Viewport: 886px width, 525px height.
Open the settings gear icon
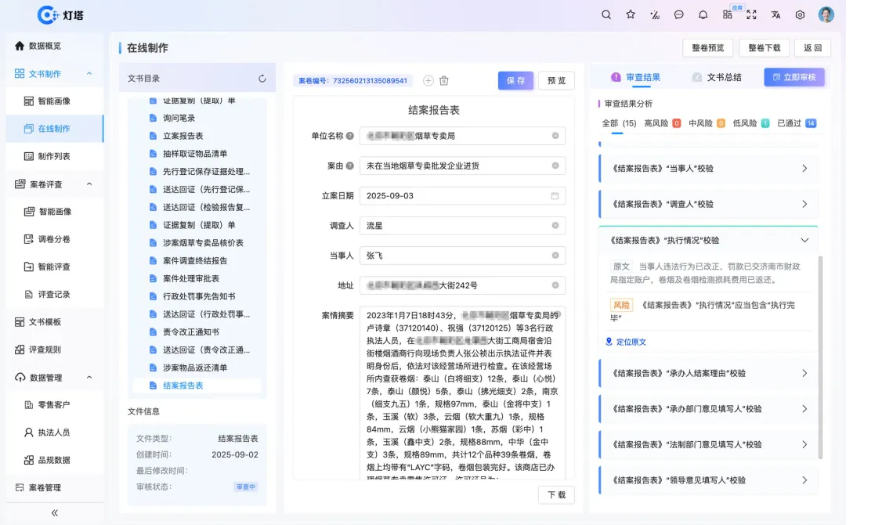click(800, 15)
